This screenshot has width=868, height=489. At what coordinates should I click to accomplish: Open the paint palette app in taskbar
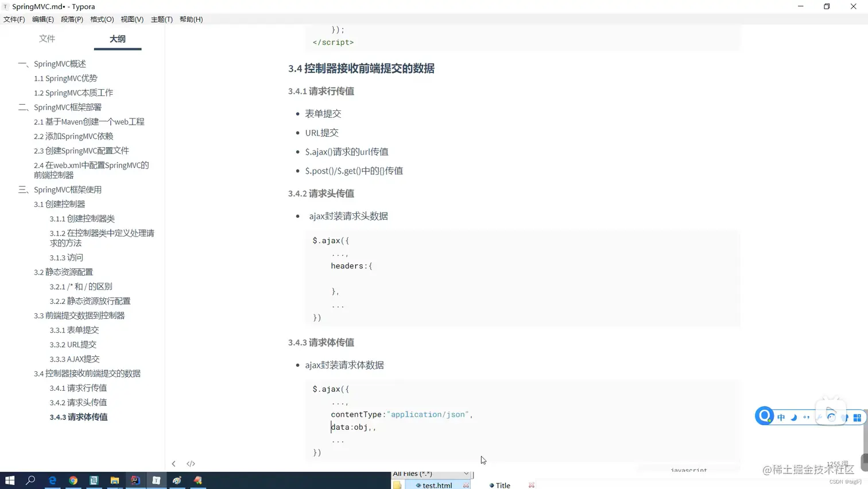[x=177, y=480]
